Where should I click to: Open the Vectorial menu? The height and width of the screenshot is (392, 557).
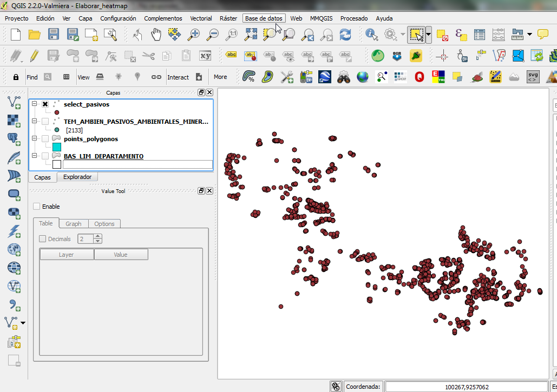[201, 18]
